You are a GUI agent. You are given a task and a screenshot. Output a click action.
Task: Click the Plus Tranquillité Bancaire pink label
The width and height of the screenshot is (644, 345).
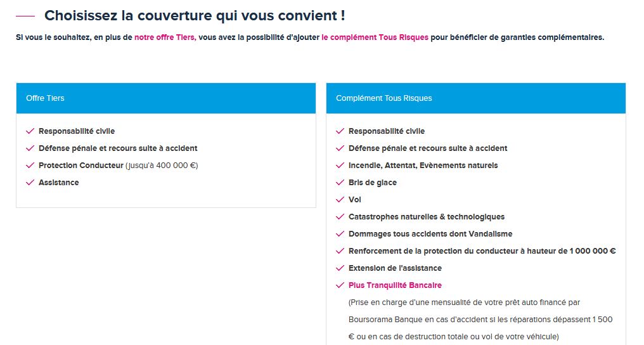coord(395,285)
